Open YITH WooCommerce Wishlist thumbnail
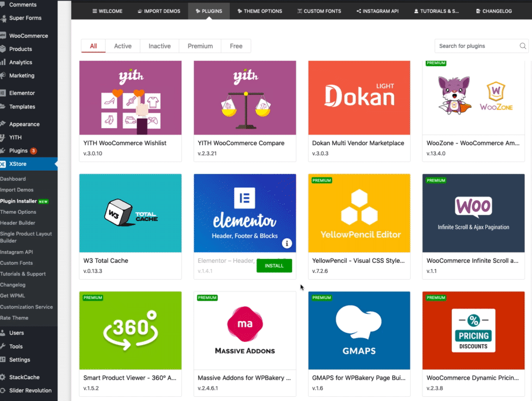This screenshot has width=532, height=401. pyautogui.click(x=130, y=98)
